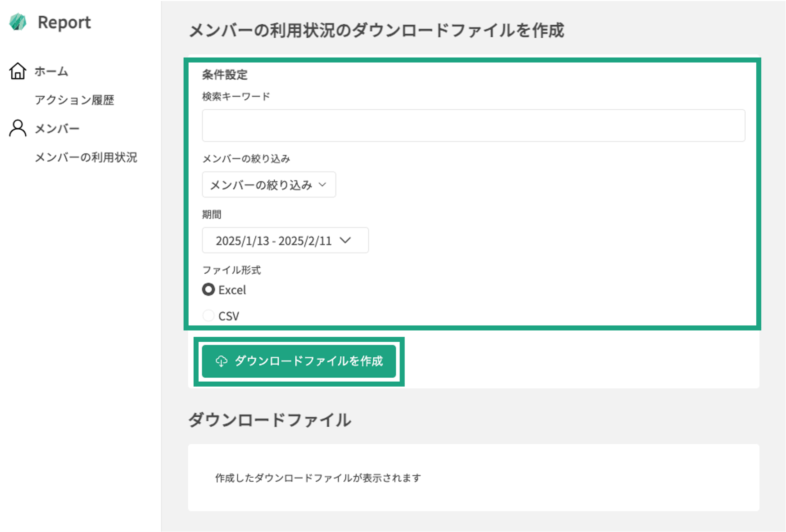Click the 作成したダウンロードファイルが表示されます area

[x=318, y=478]
